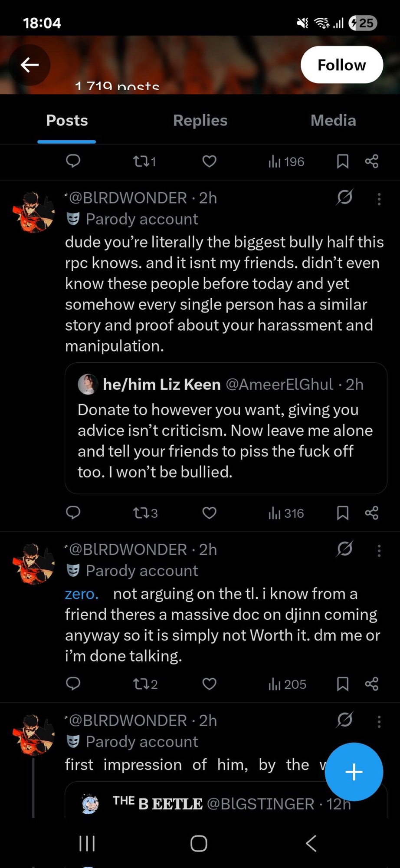The image size is (400, 868).
Task: Repost the post with 3 reposts
Action: click(x=145, y=513)
